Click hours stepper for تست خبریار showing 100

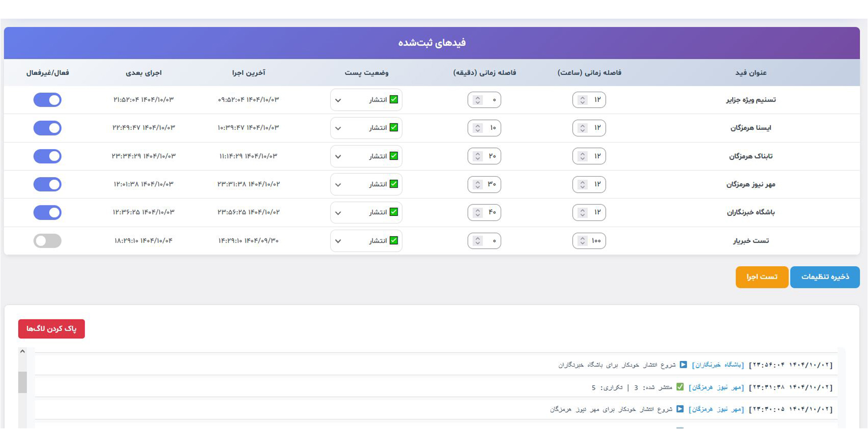pyautogui.click(x=582, y=241)
